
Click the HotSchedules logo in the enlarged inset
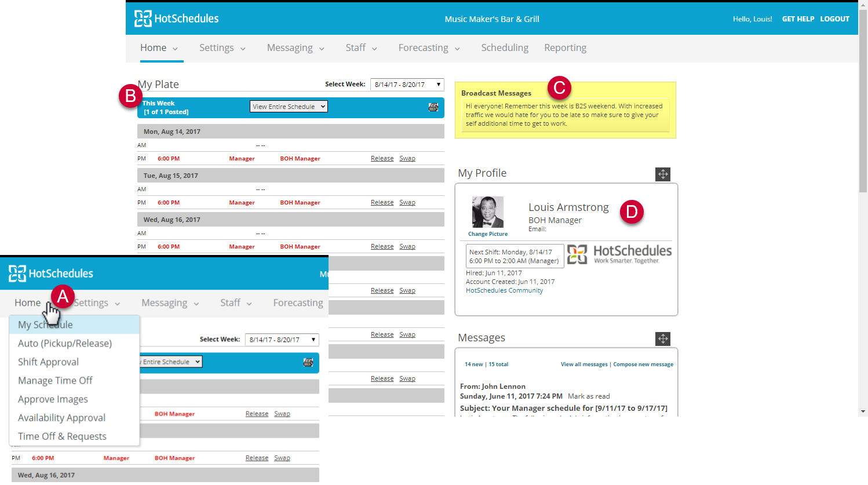[x=51, y=274]
